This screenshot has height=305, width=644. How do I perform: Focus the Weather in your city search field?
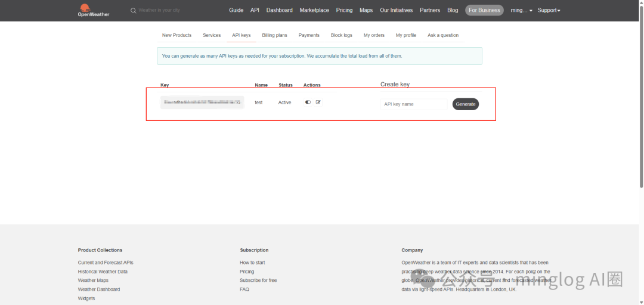(159, 10)
